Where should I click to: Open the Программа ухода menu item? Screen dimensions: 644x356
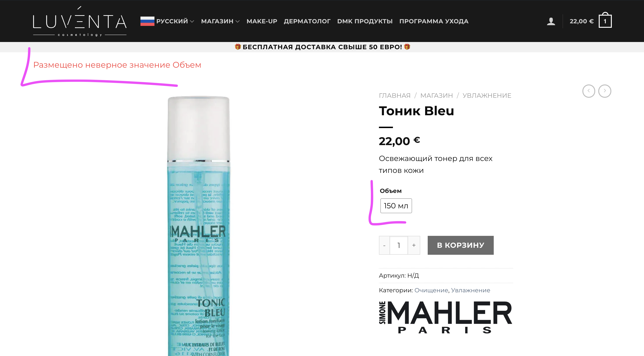[x=434, y=21]
